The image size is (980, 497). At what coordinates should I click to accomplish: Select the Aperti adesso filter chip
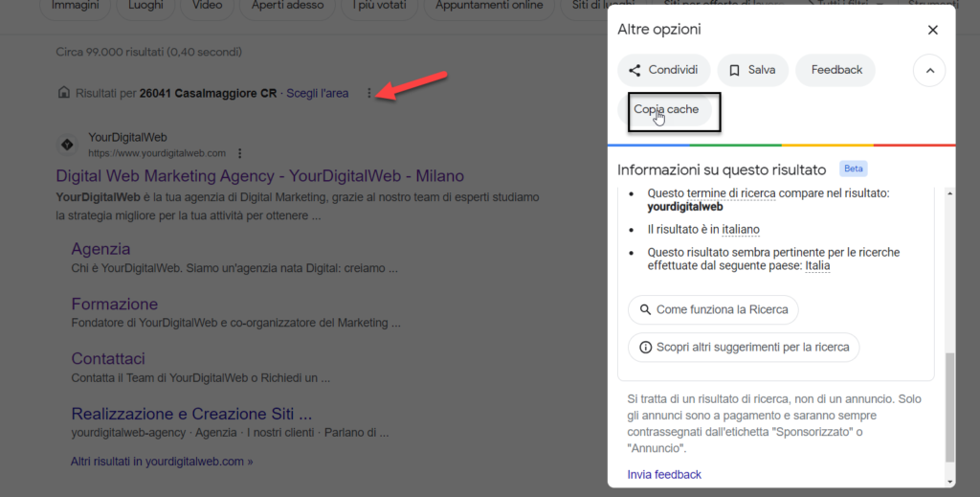tap(287, 7)
